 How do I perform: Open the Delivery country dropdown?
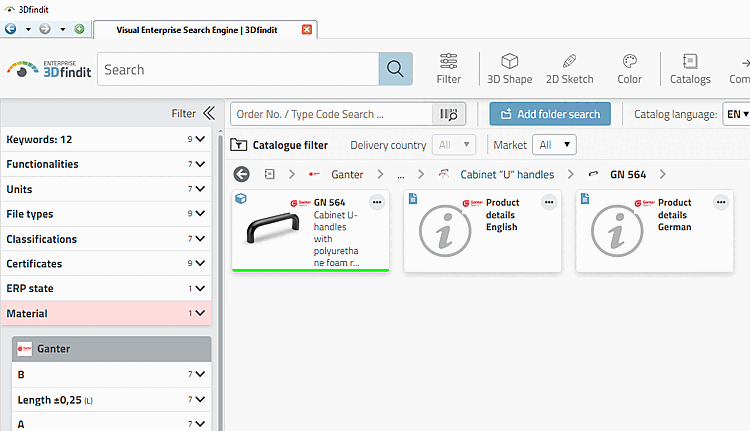tap(453, 144)
